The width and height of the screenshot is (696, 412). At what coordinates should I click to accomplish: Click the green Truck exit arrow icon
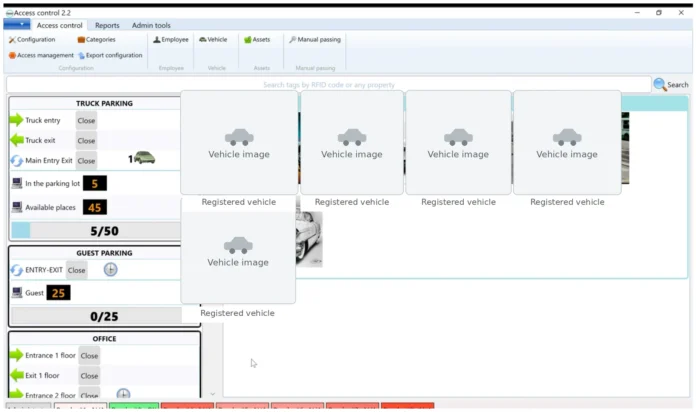16,140
